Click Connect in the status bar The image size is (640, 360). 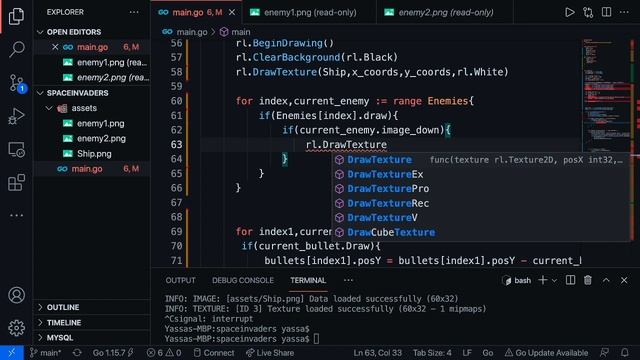click(x=214, y=353)
